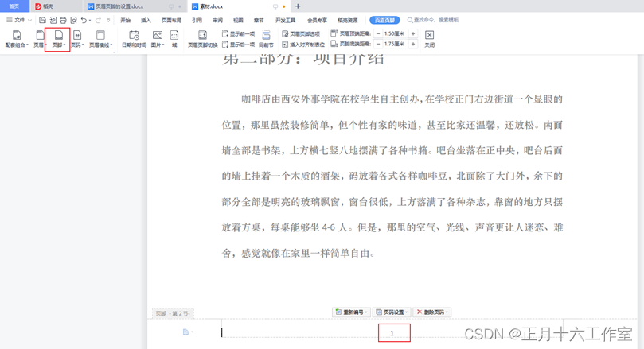This screenshot has height=349, width=644.
Task: Increase 页眉顶端距离 with plus button
Action: pos(413,33)
